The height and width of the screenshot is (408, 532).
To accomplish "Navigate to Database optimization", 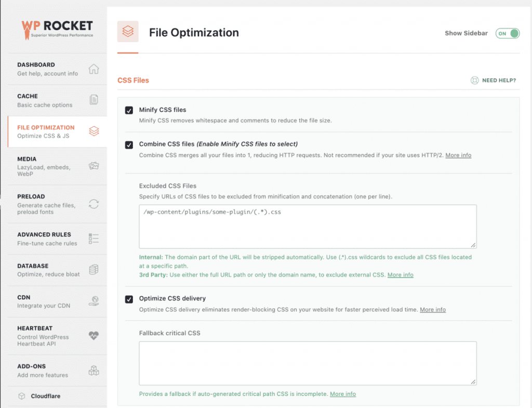I will tap(57, 270).
